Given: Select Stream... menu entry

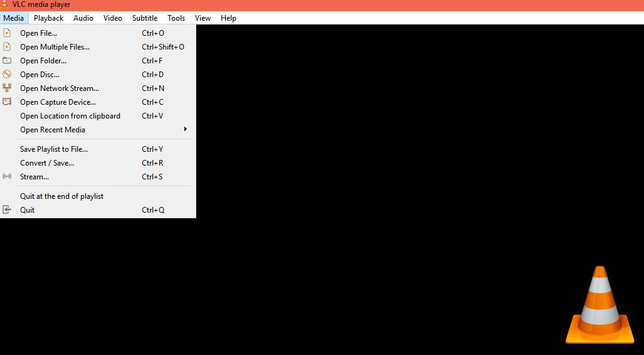Looking at the screenshot, I should [x=98, y=177].
